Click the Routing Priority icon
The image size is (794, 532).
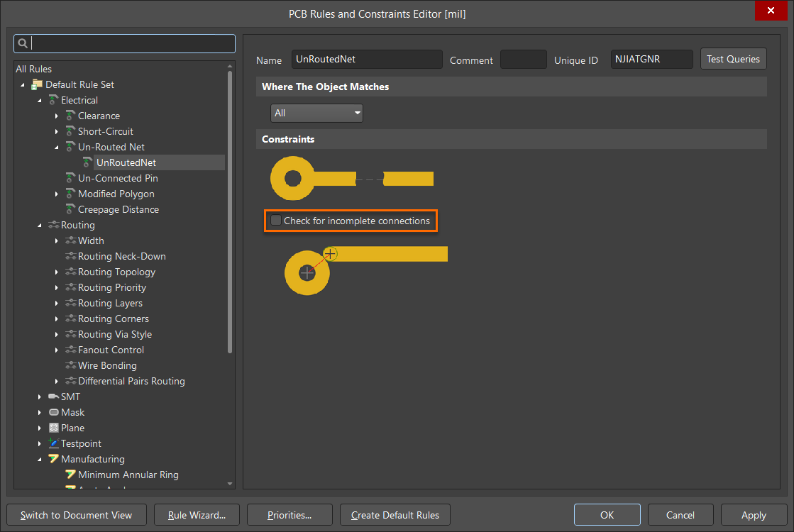pos(70,287)
